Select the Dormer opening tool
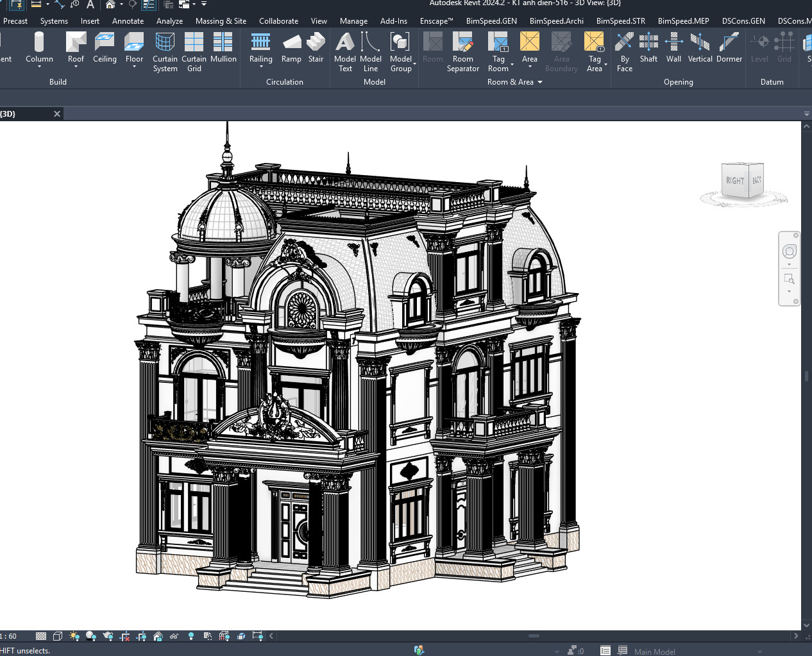The image size is (812, 656). pyautogui.click(x=729, y=49)
